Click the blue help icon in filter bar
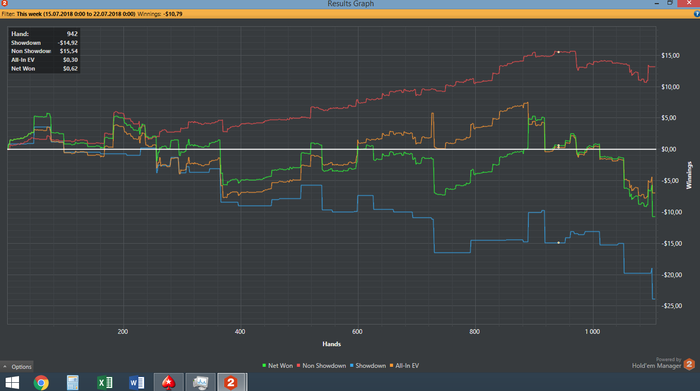Image resolution: width=700 pixels, height=391 pixels. pyautogui.click(x=697, y=14)
